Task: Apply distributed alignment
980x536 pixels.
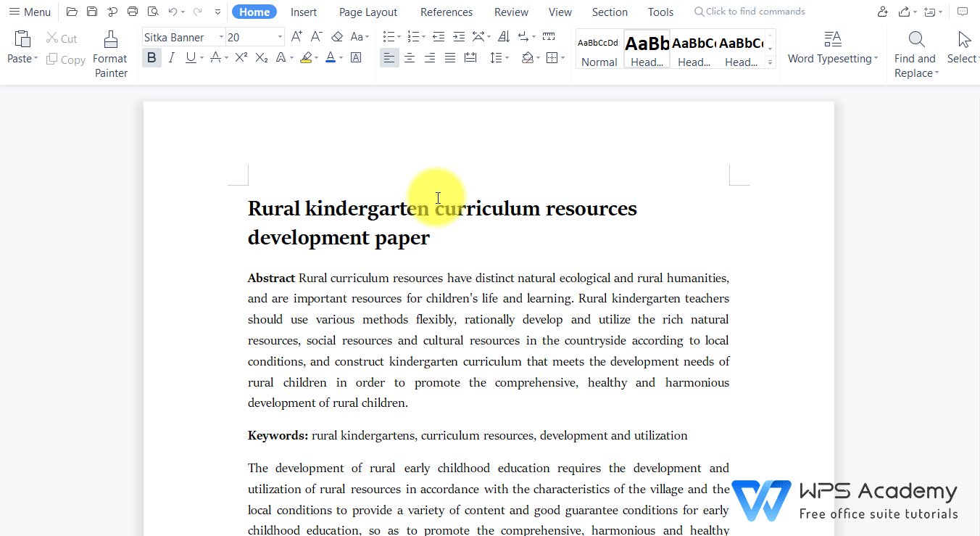Action: (470, 58)
